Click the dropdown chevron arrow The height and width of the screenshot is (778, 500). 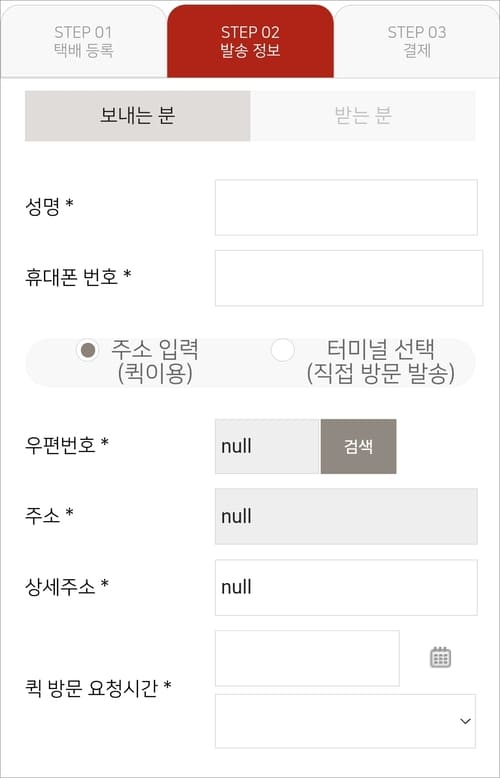coord(465,721)
